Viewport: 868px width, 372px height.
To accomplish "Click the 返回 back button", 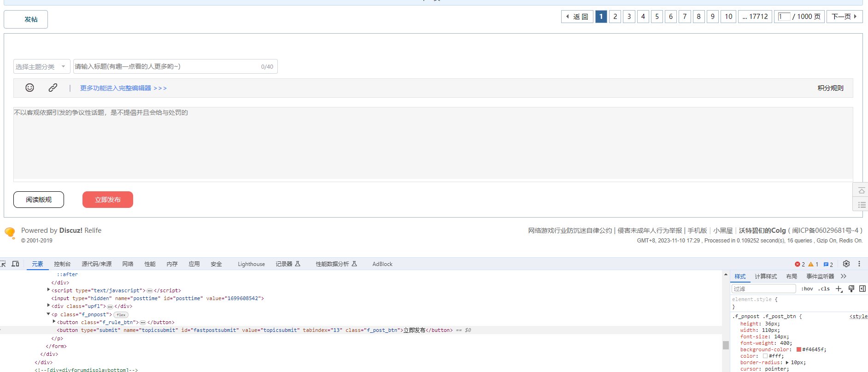I will (577, 17).
